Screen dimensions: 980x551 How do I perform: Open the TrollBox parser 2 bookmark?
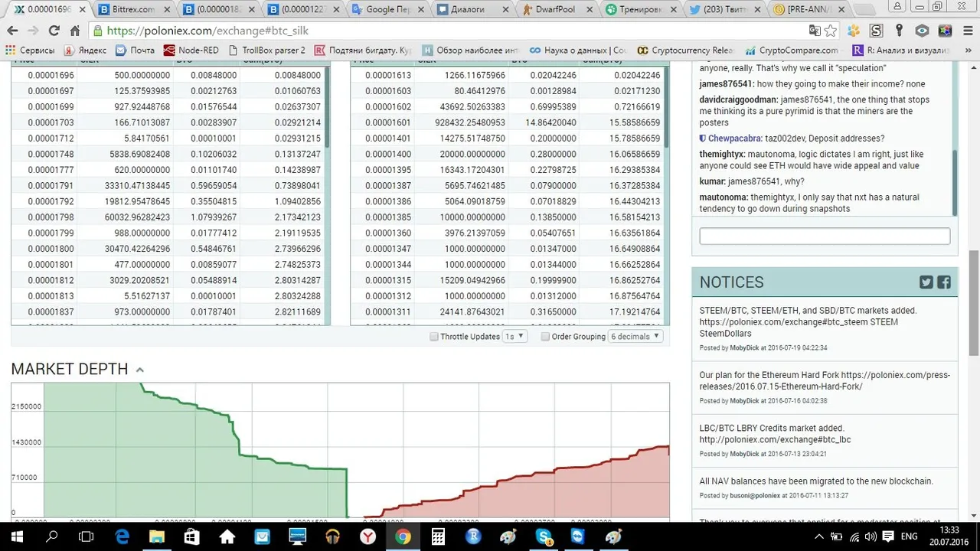pos(266,50)
